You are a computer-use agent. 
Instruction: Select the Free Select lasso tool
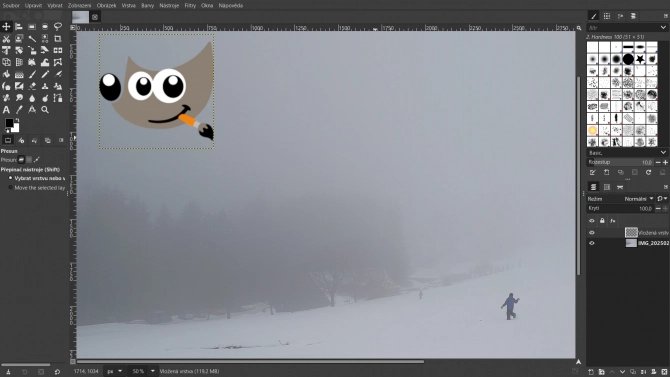pyautogui.click(x=58, y=27)
